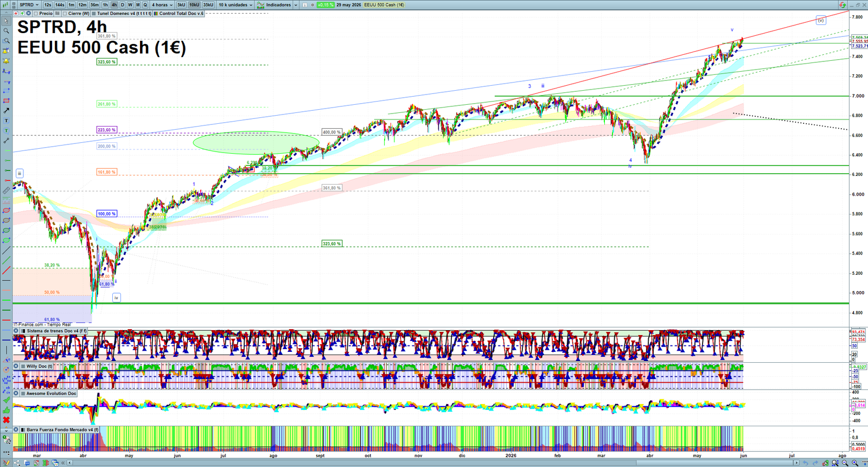Viewport: 868px width, 467px height.
Task: Create alert with the bell icon
Action: [x=7, y=61]
